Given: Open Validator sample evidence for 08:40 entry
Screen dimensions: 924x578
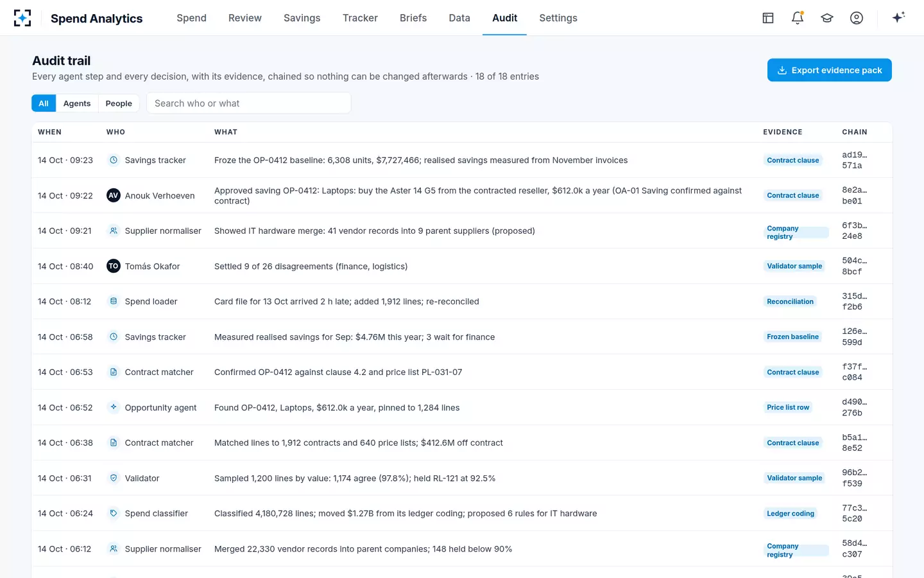Looking at the screenshot, I should coord(794,266).
